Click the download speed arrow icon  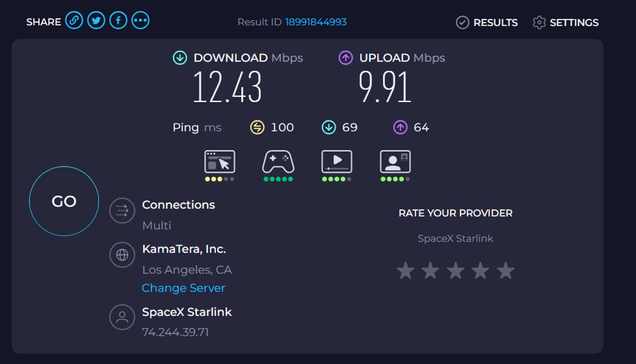tap(180, 58)
